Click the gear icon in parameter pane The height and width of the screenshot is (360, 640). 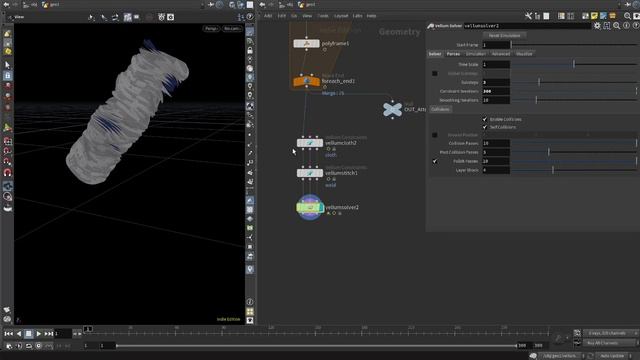click(597, 26)
